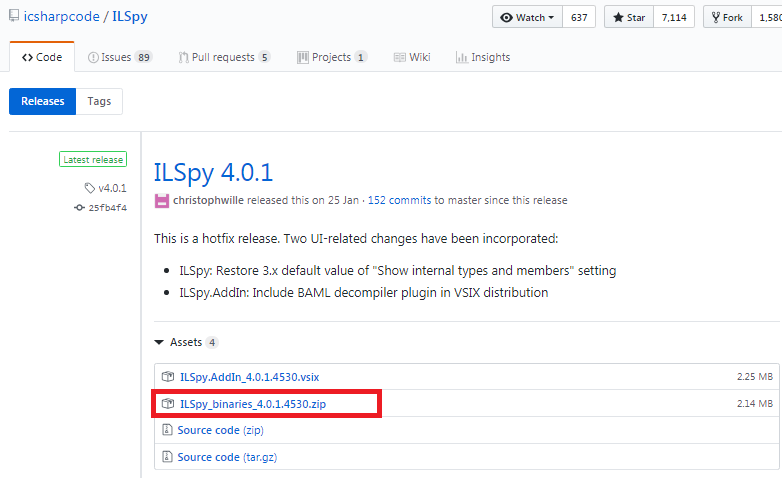Click the zip file icon beside Source code (zip)

167,430
